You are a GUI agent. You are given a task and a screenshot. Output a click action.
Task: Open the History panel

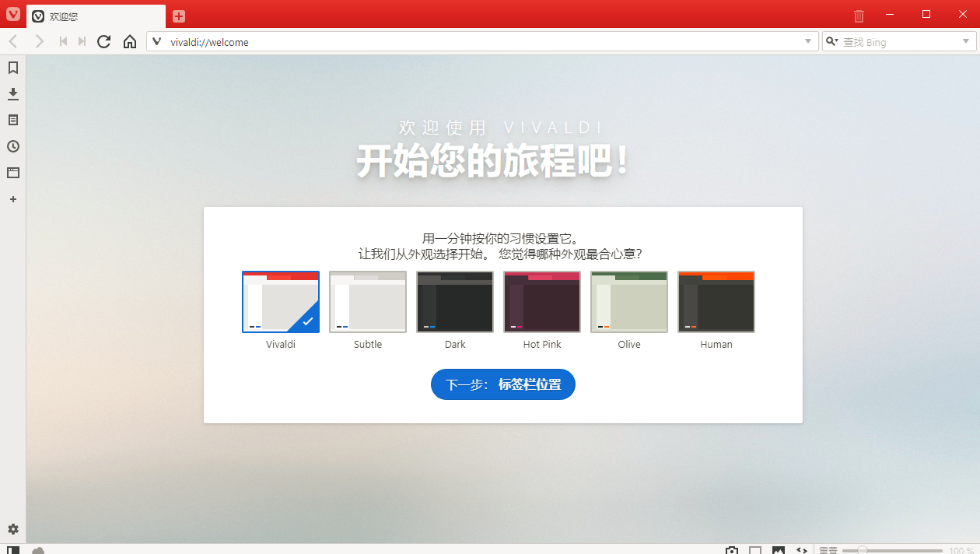coord(13,146)
